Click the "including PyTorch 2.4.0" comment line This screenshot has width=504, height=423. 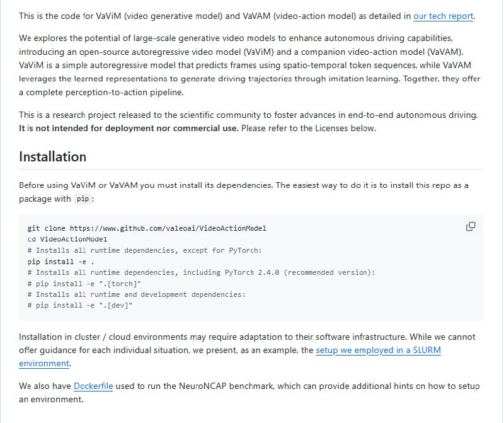coord(202,272)
